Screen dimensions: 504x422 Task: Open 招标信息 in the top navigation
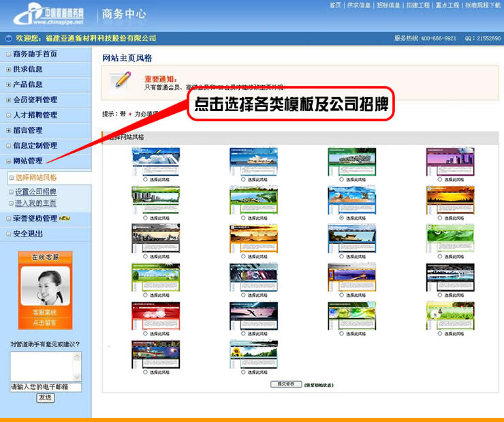(388, 5)
